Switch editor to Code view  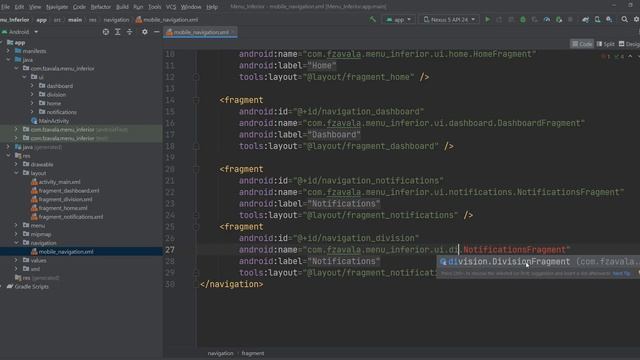582,44
